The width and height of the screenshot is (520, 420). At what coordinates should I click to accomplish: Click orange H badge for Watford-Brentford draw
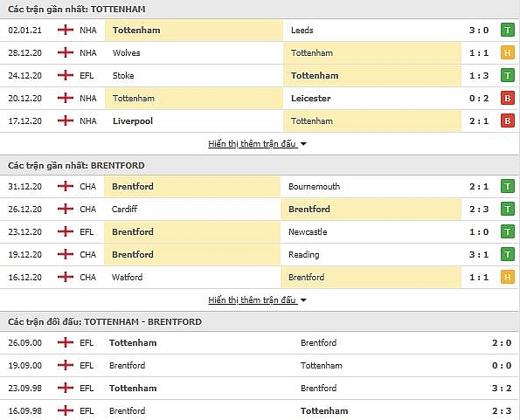[x=508, y=278]
